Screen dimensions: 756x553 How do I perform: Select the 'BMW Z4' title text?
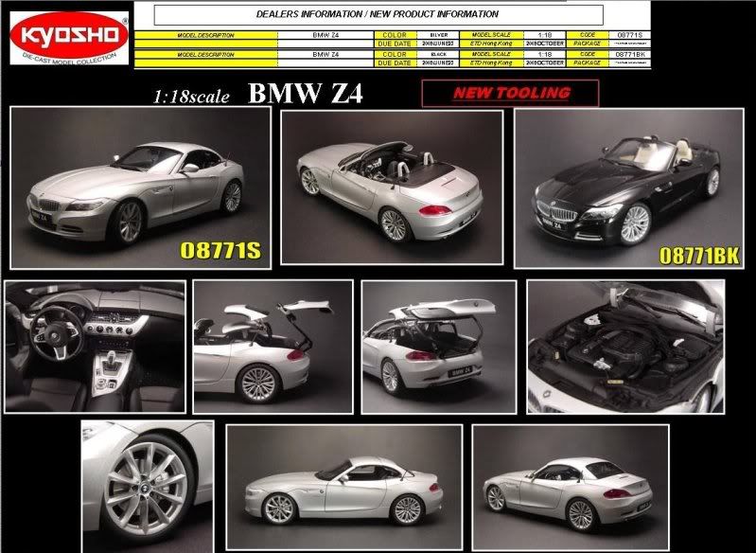pos(306,94)
